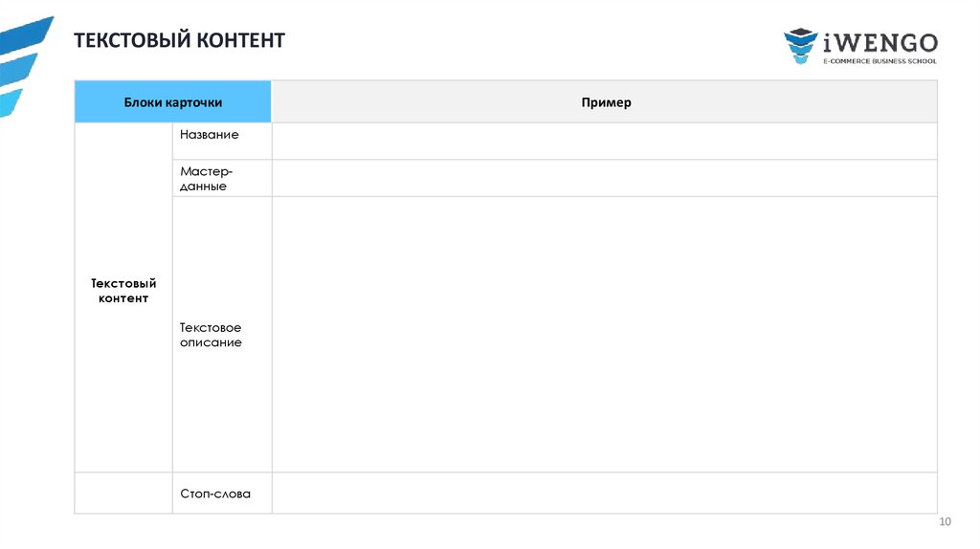The height and width of the screenshot is (549, 980).
Task: Click the 'Пример' column header
Action: tap(605, 101)
